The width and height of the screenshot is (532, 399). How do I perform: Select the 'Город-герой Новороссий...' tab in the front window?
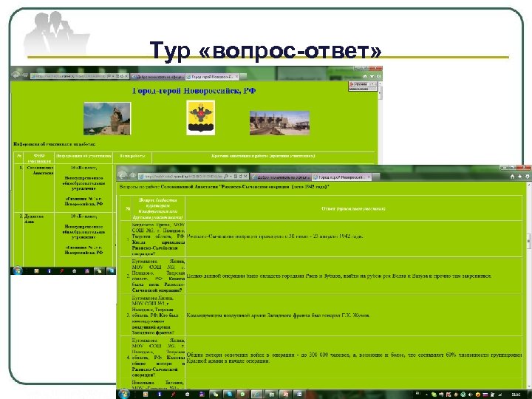click(341, 177)
